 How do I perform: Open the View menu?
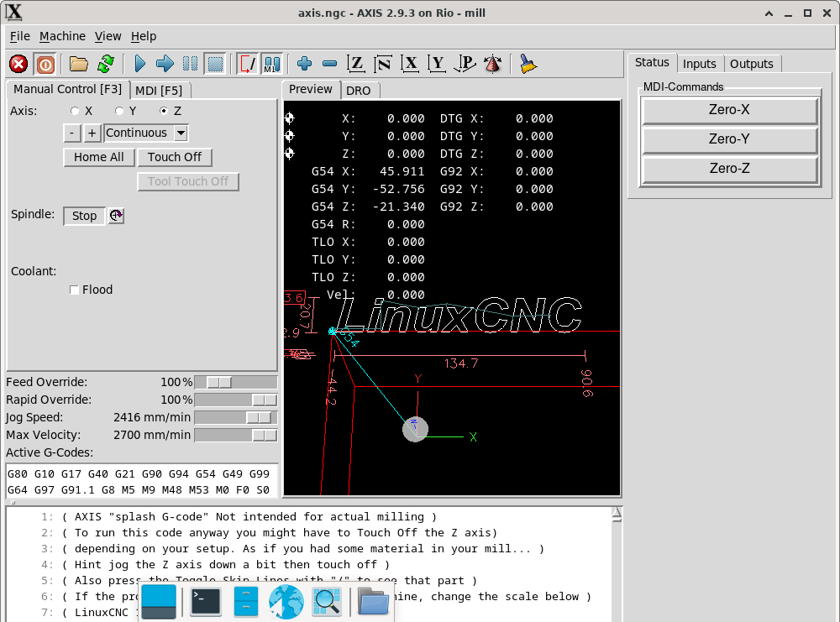(x=108, y=36)
